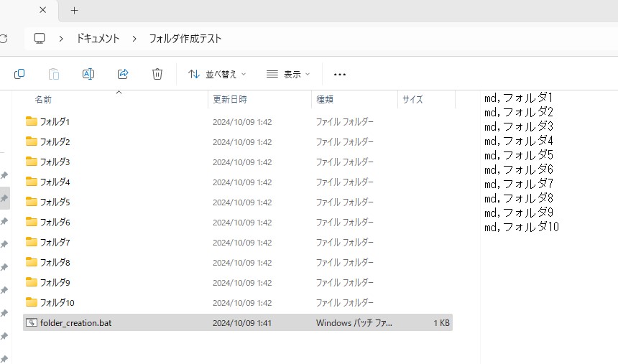Add a new tab with plus button
Viewport: 618px width, 364px height.
pos(74,10)
